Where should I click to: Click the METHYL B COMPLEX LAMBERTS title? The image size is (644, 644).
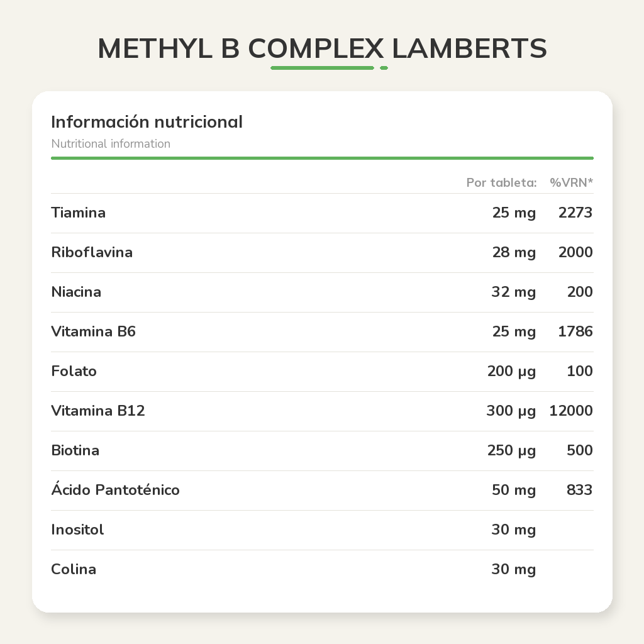click(322, 48)
